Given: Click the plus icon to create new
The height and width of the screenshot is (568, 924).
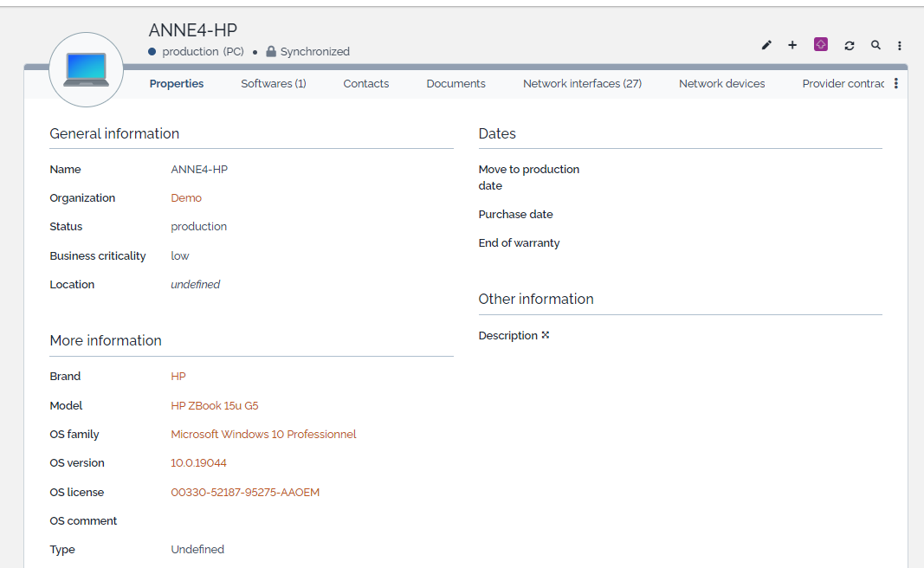Looking at the screenshot, I should click(792, 45).
